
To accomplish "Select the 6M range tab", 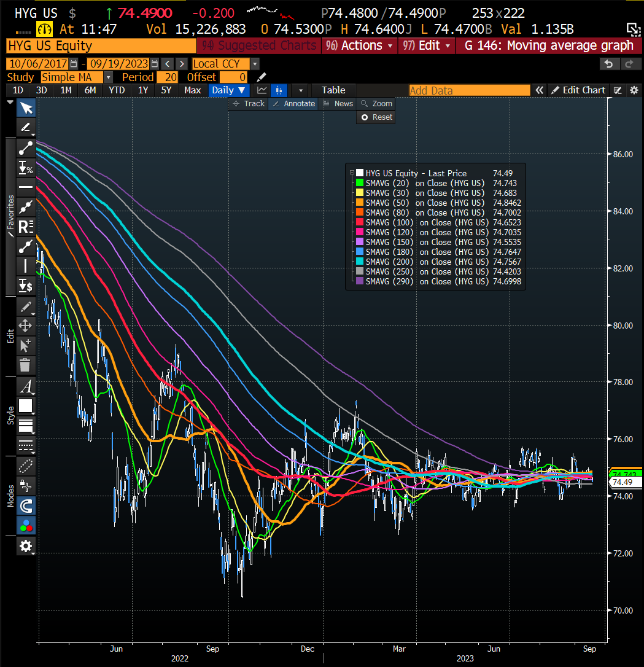I will (x=90, y=90).
